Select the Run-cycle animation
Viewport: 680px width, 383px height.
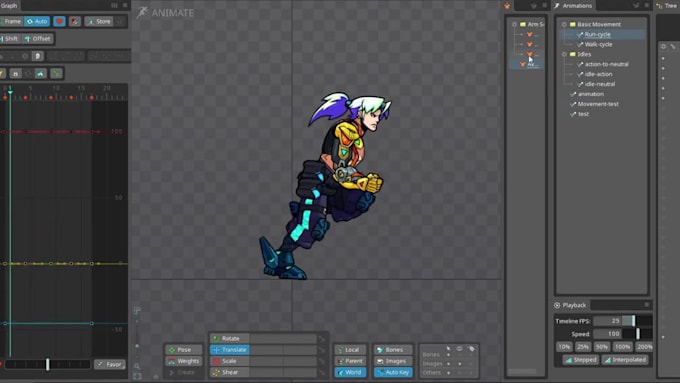597,34
